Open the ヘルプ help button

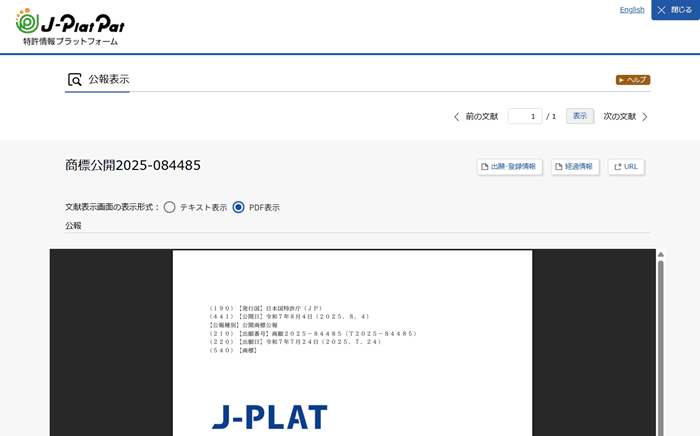coord(633,80)
